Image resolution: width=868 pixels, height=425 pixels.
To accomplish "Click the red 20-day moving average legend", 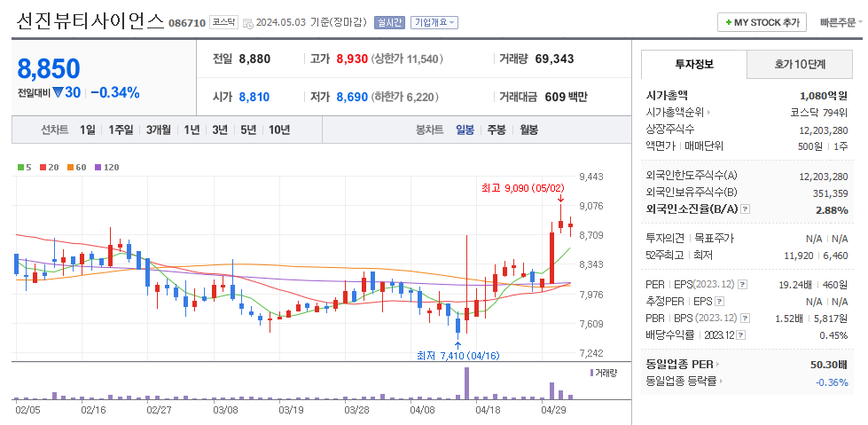I will (50, 167).
